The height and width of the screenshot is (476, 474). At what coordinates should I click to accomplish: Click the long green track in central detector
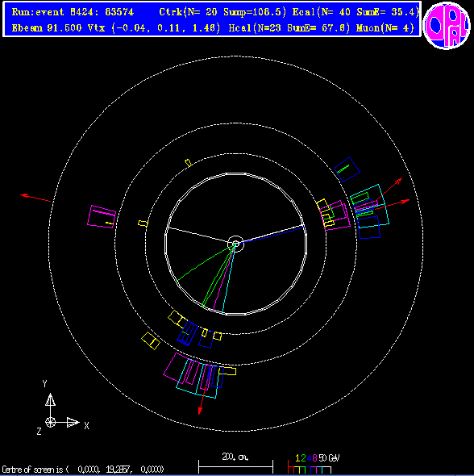pos(205,263)
